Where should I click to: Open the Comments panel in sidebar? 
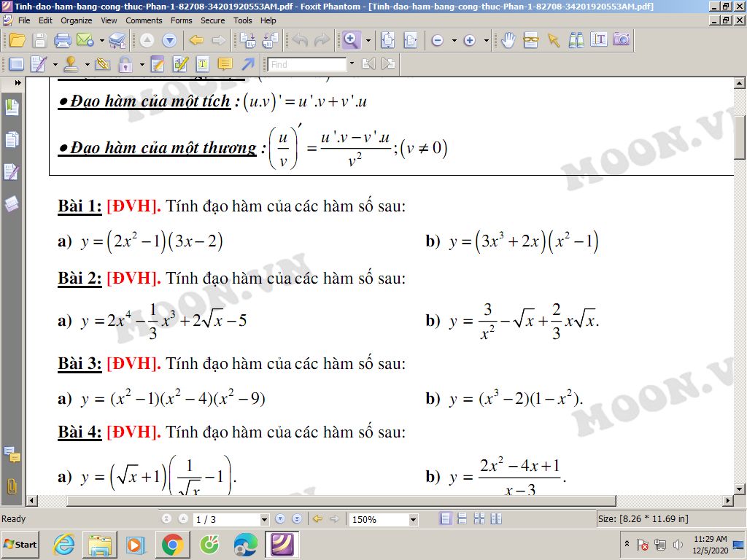click(12, 455)
